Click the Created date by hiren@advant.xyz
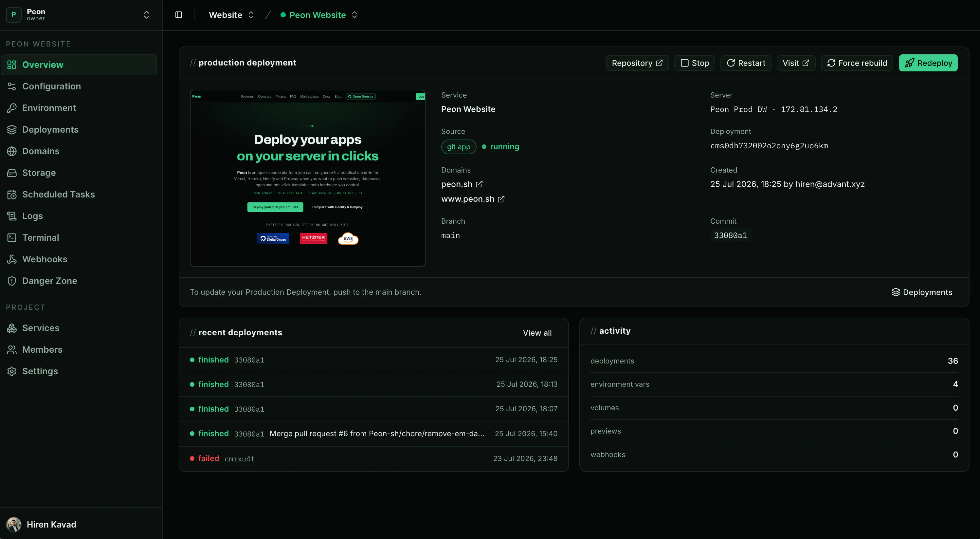This screenshot has width=980, height=539. click(x=787, y=184)
